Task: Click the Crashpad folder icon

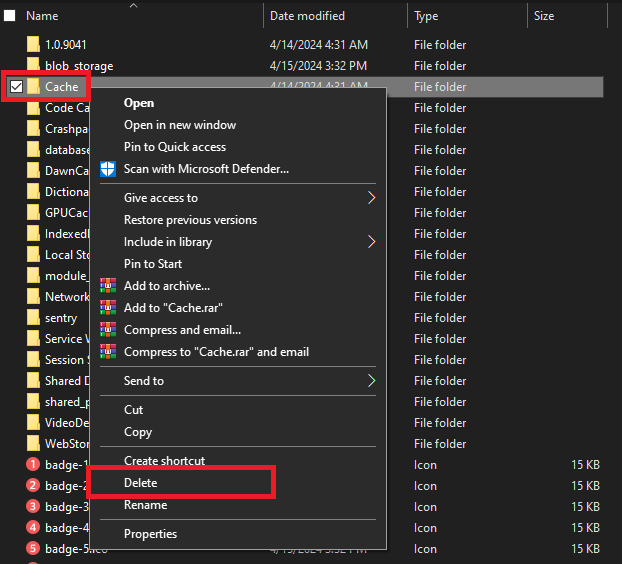Action: tap(33, 129)
